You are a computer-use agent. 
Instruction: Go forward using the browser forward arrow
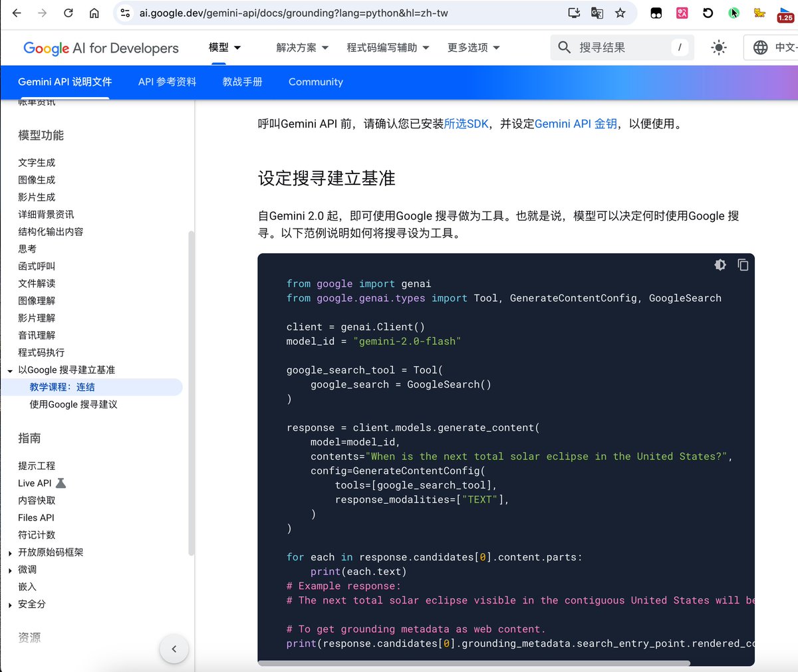43,13
